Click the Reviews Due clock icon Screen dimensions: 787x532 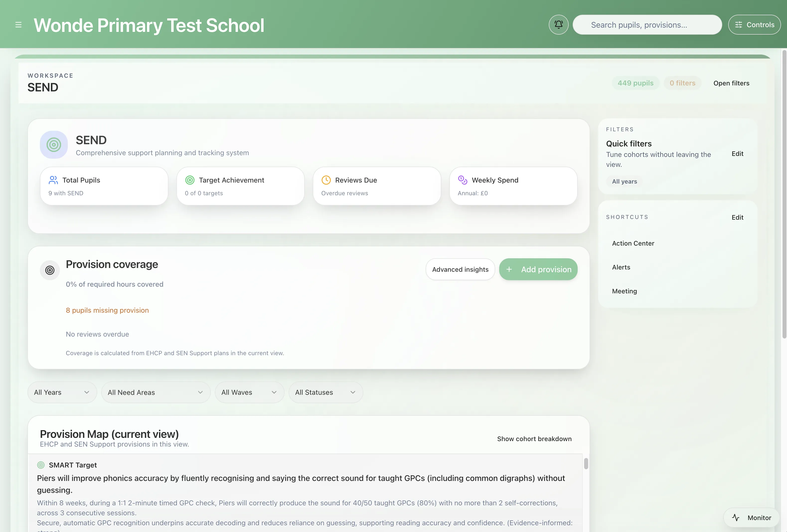coord(326,180)
